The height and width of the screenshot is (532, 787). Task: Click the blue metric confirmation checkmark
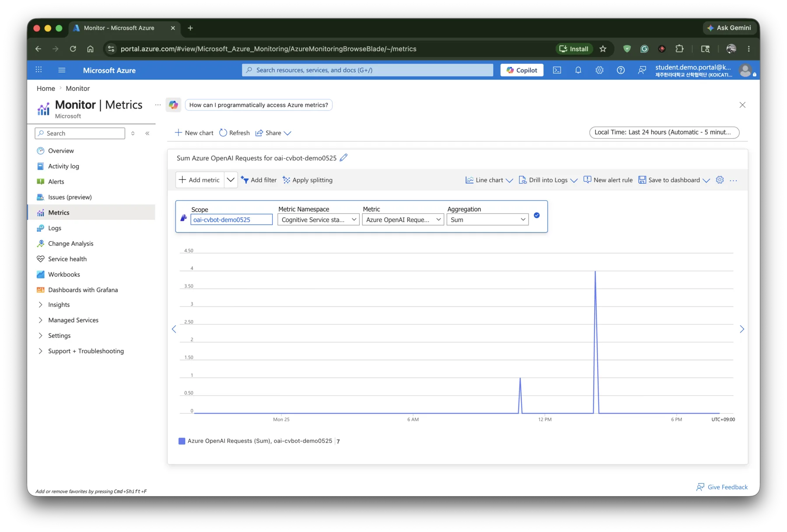coord(536,215)
